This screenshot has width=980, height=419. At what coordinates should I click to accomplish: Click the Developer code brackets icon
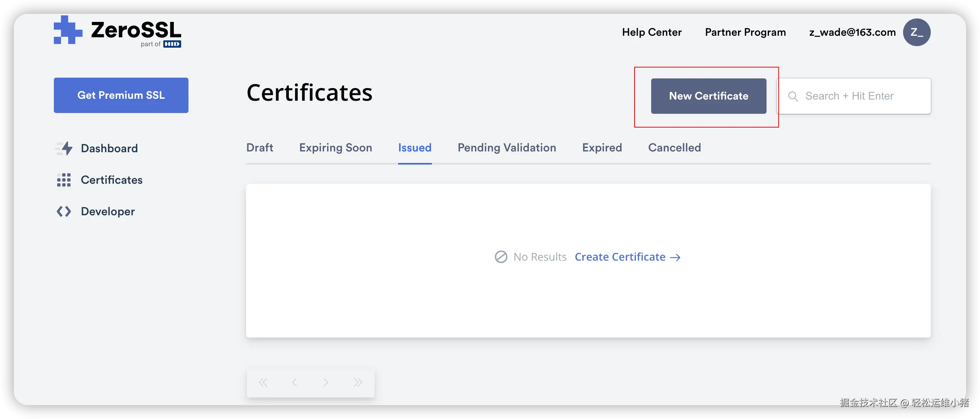[x=64, y=211]
